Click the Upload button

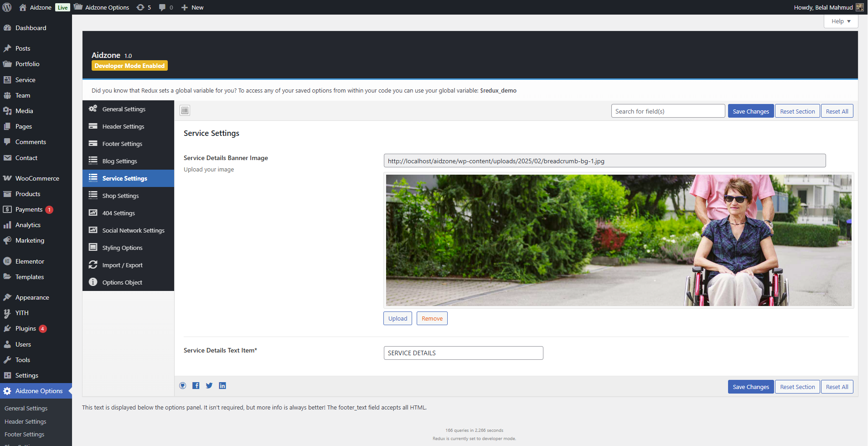click(x=398, y=318)
